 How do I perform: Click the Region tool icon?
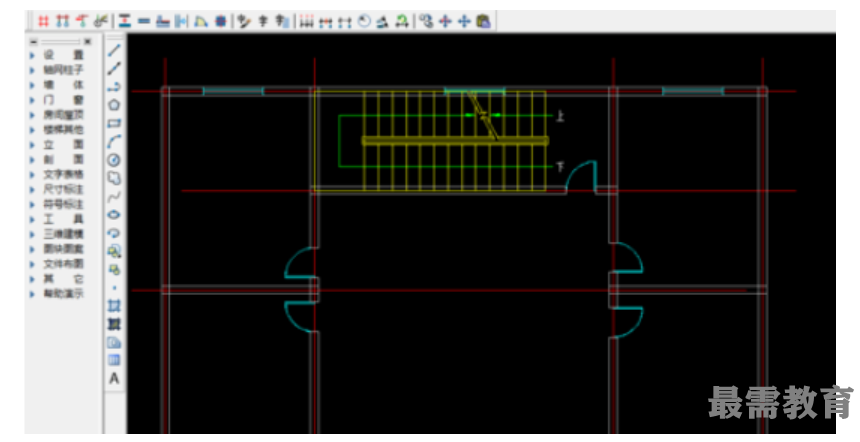[114, 342]
